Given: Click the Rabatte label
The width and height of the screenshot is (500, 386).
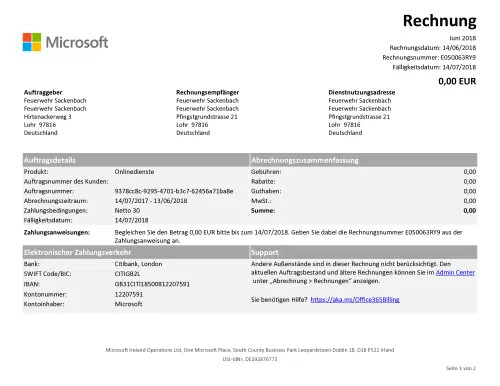Looking at the screenshot, I should [x=263, y=182].
